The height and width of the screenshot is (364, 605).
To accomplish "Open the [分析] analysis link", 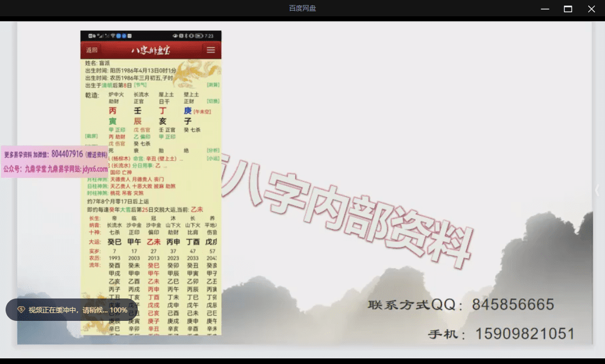I will point(213,150).
